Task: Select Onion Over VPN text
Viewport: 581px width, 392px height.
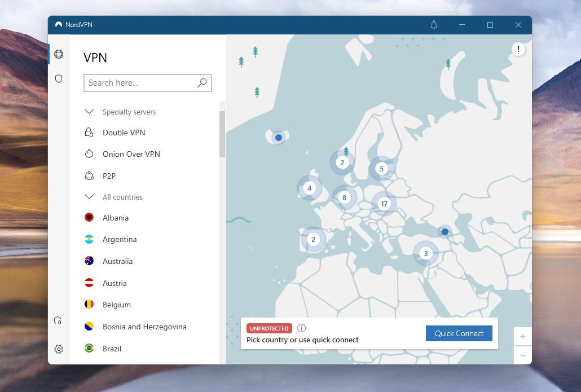Action: click(131, 154)
